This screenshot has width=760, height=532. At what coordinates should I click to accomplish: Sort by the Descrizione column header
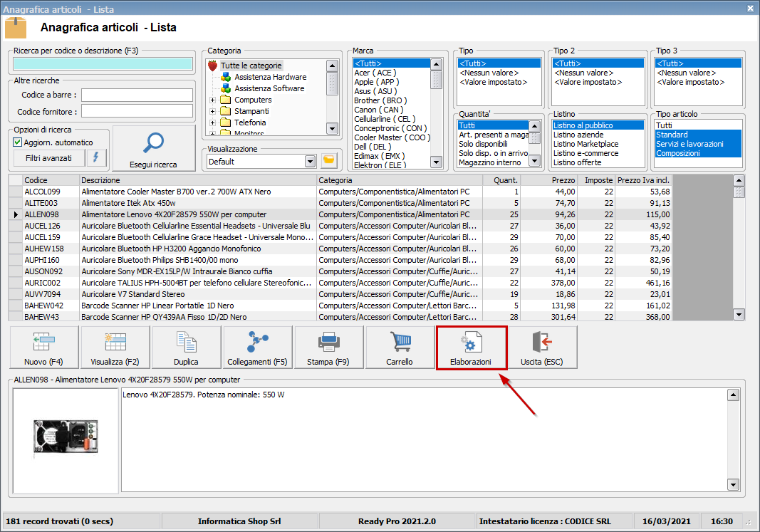(198, 180)
